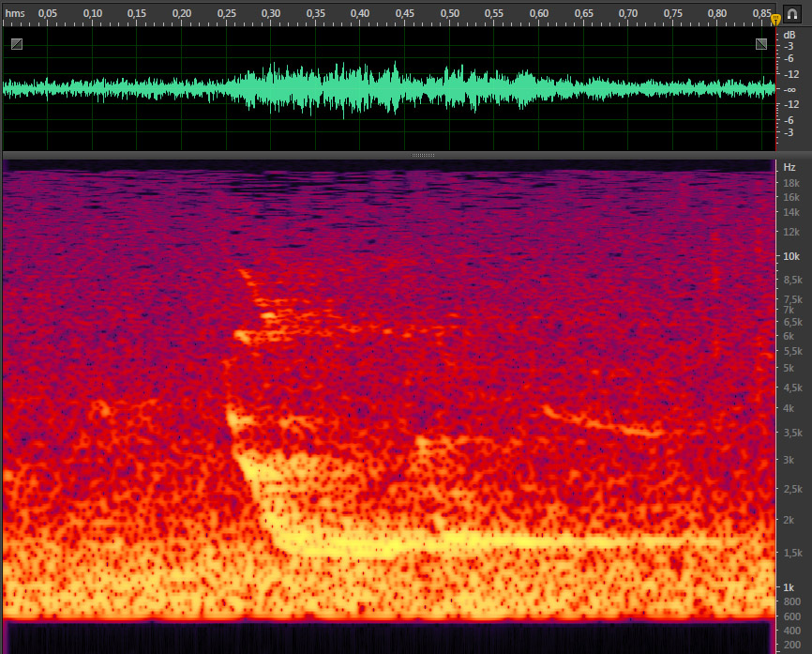Click the 0,30 mark on the time ruler
The width and height of the screenshot is (812, 654).
271,13
